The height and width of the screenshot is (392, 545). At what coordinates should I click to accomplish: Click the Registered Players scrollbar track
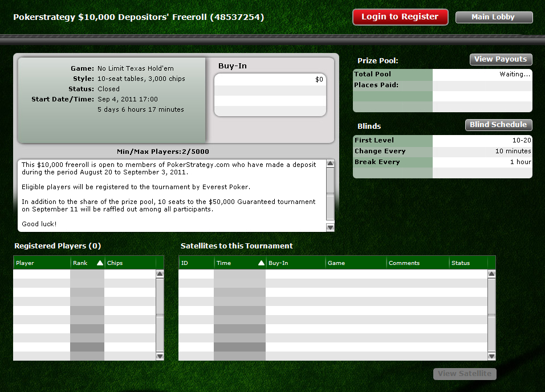tap(160, 315)
